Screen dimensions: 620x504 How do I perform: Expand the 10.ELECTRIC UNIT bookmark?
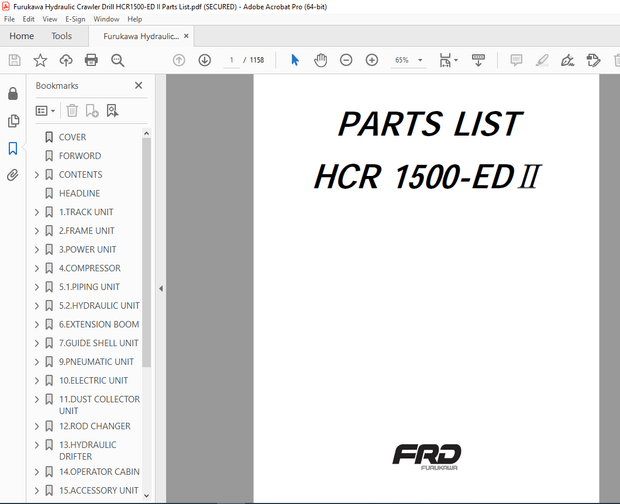37,381
